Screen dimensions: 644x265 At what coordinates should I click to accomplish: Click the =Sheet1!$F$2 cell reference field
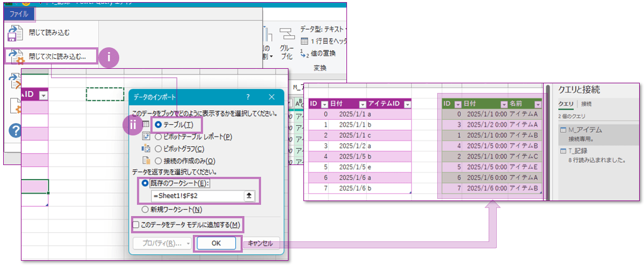[x=196, y=196]
